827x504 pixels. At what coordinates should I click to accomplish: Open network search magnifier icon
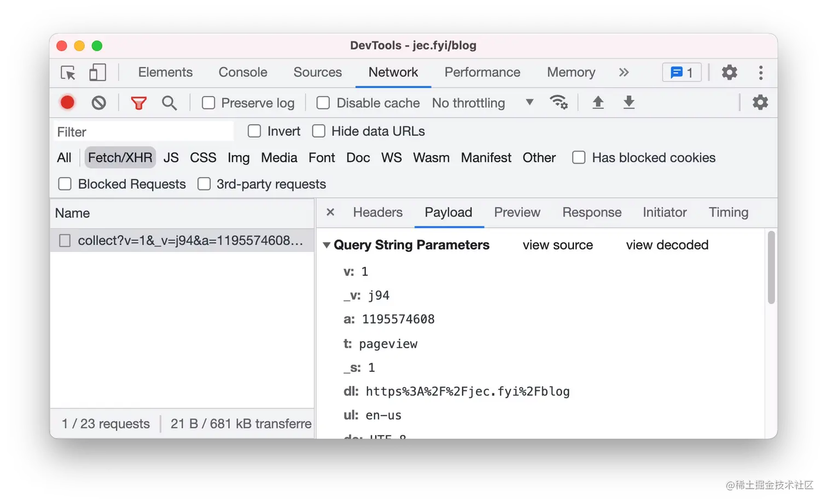click(x=170, y=103)
